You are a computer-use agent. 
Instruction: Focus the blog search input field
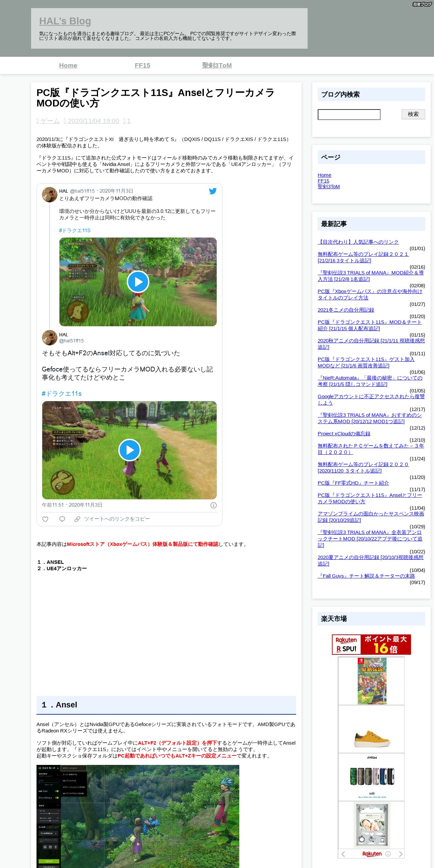click(349, 115)
